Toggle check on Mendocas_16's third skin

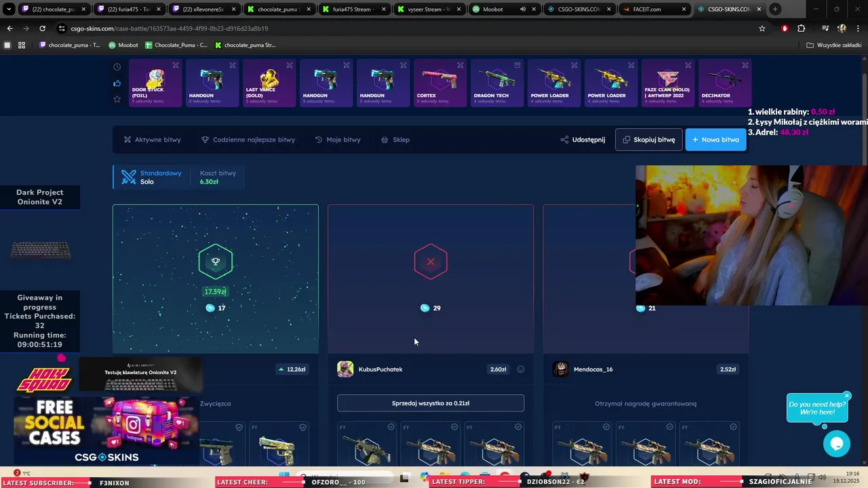[733, 427]
